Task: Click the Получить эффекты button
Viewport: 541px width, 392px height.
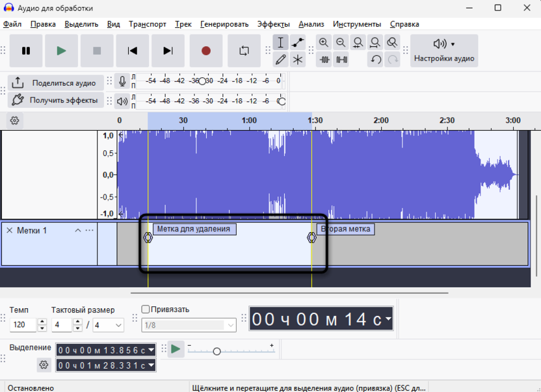Action: pyautogui.click(x=55, y=100)
